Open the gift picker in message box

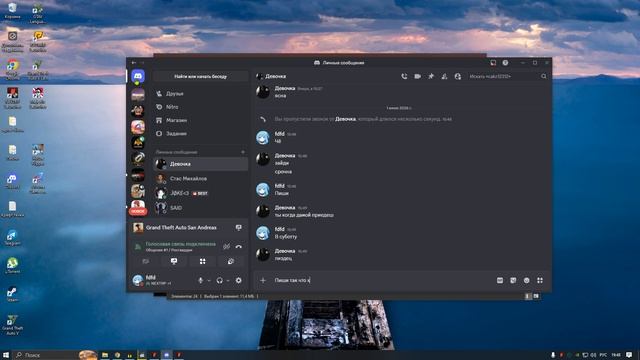500,280
